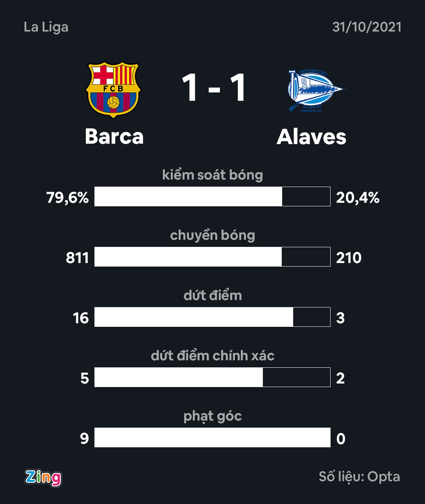Click the ball possession progress bar
Viewport: 425px width, 504px height.
(212, 196)
